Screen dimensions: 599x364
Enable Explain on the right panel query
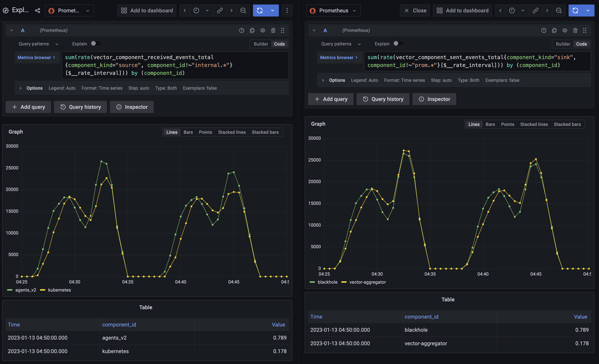(398, 43)
